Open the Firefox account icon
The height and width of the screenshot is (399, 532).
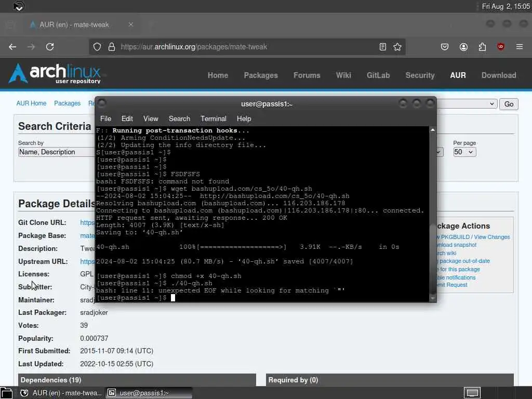point(463,47)
